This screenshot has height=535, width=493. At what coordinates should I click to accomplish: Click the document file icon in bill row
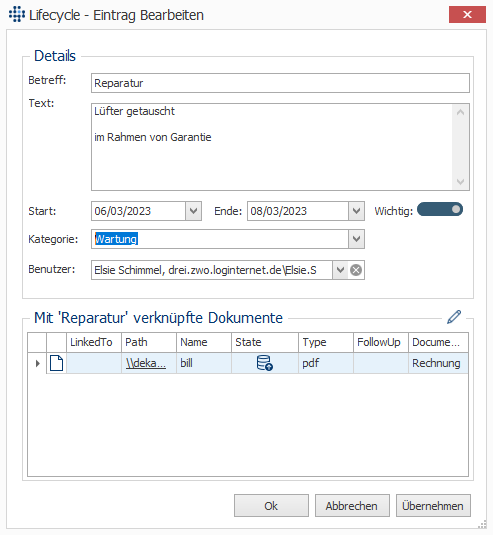(57, 363)
